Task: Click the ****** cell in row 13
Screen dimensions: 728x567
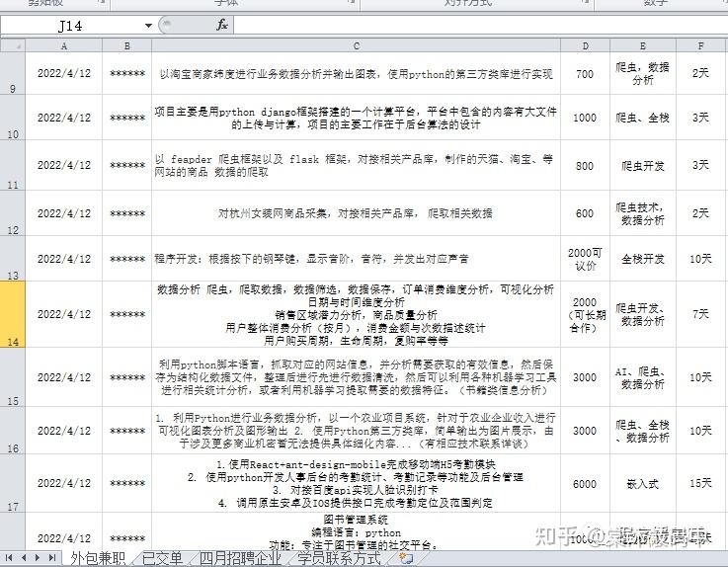Action: coord(127,259)
